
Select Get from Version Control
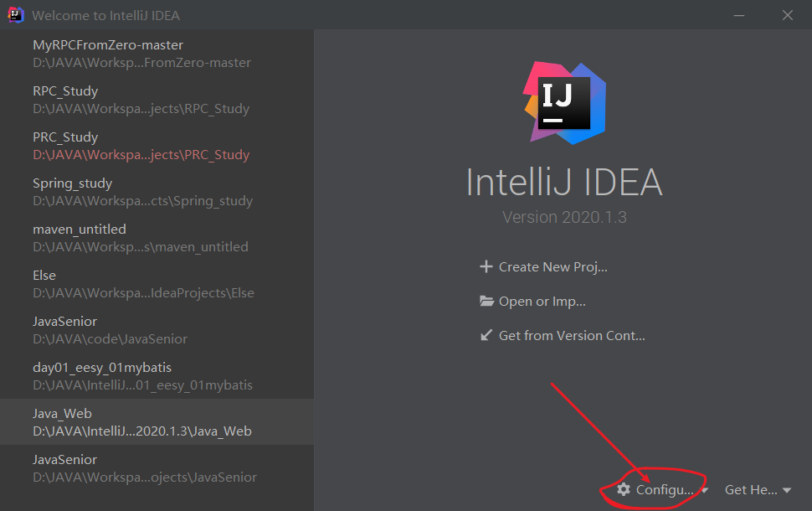pyautogui.click(x=563, y=336)
